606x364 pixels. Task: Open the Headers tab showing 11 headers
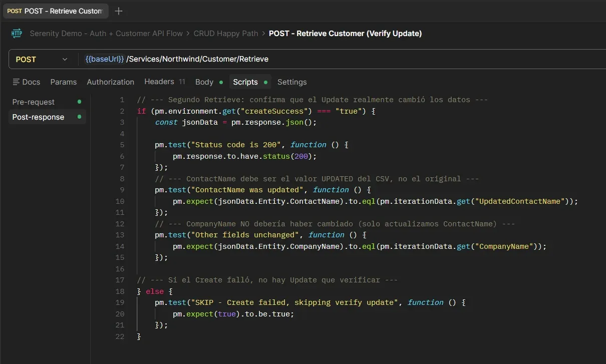pyautogui.click(x=158, y=82)
